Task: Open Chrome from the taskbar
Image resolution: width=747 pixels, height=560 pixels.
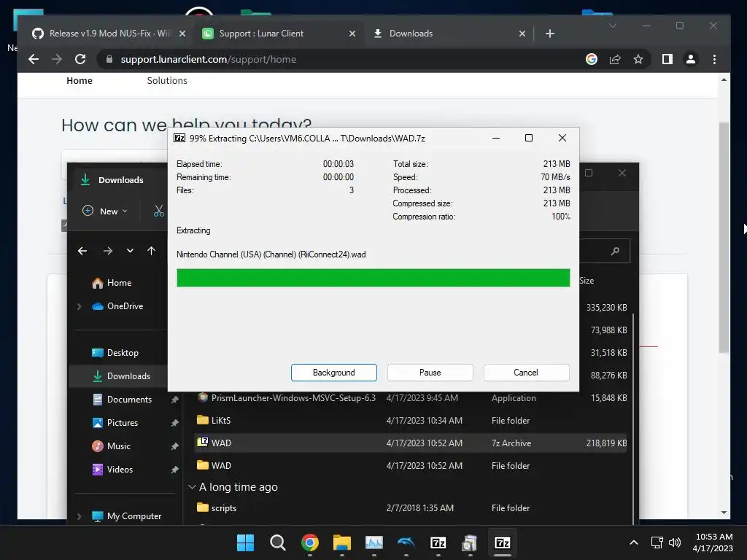Action: click(x=309, y=542)
